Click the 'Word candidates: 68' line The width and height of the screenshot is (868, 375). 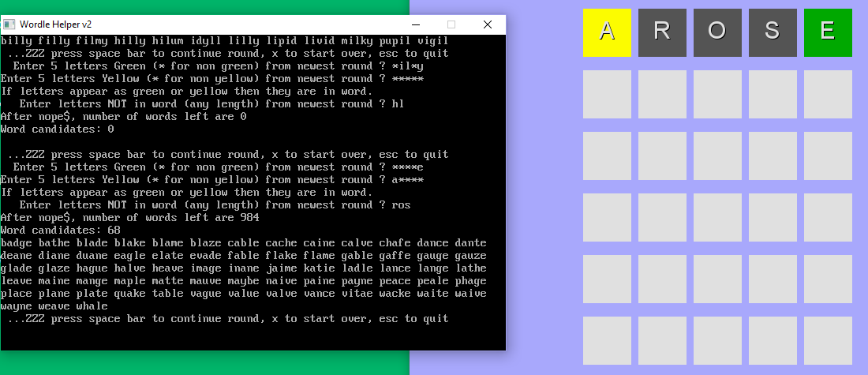click(61, 231)
